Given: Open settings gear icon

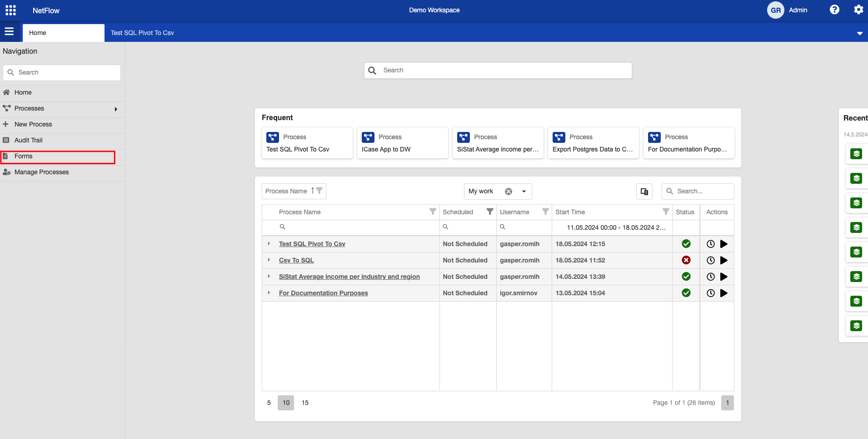Looking at the screenshot, I should coord(858,10).
